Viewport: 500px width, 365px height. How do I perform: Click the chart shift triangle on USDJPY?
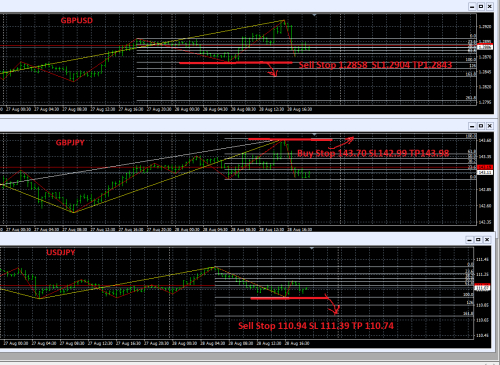point(312,248)
